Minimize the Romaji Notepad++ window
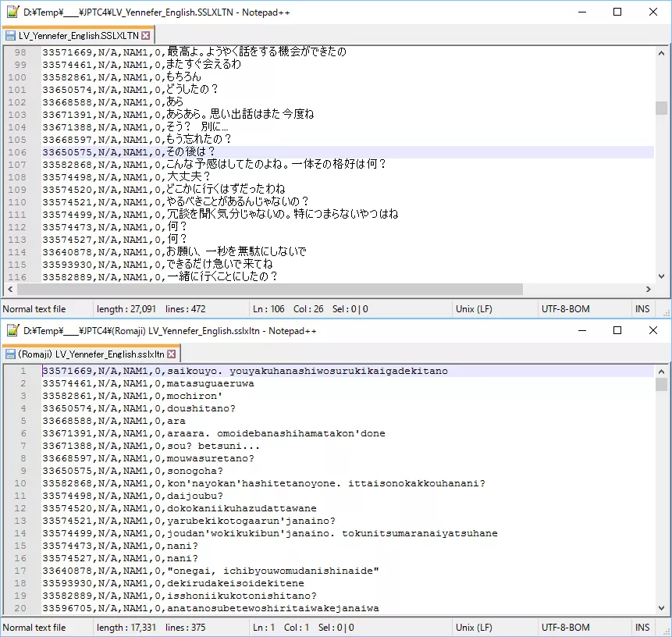Viewport: 672px width, 637px height. tap(582, 330)
